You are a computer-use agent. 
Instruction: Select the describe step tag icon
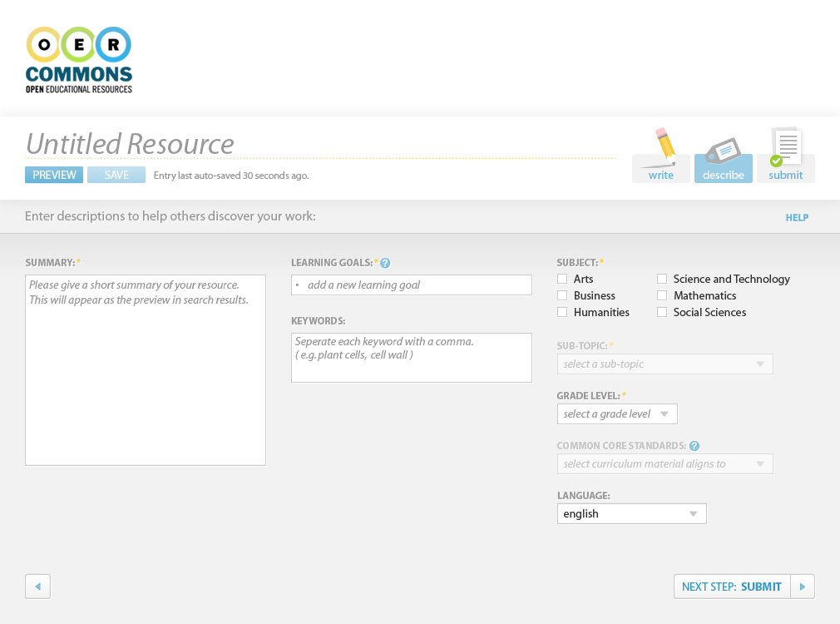click(723, 152)
